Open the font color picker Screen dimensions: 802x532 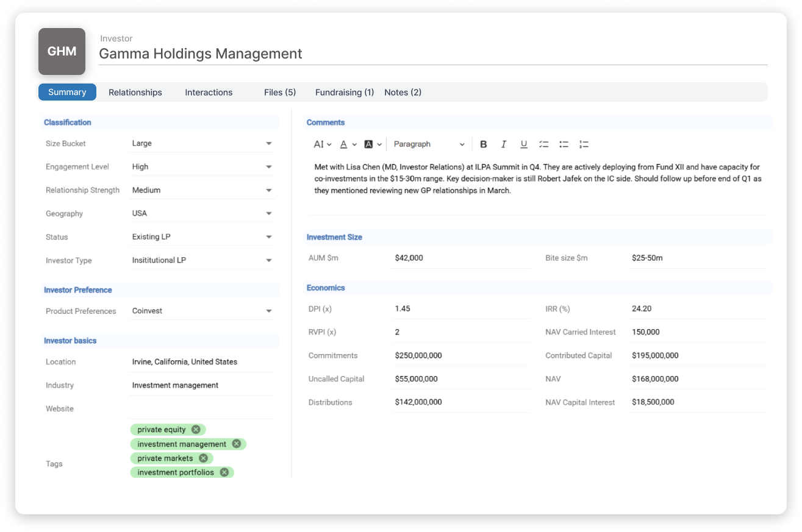[348, 144]
